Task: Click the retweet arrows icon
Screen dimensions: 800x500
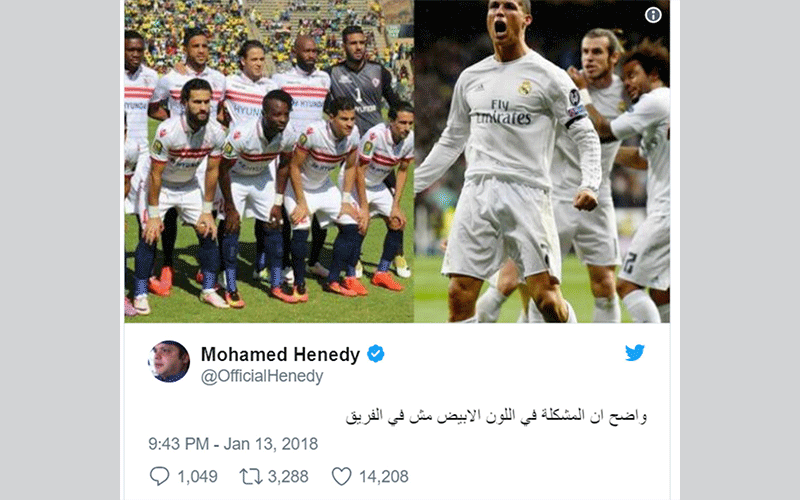Action: pos(251,477)
